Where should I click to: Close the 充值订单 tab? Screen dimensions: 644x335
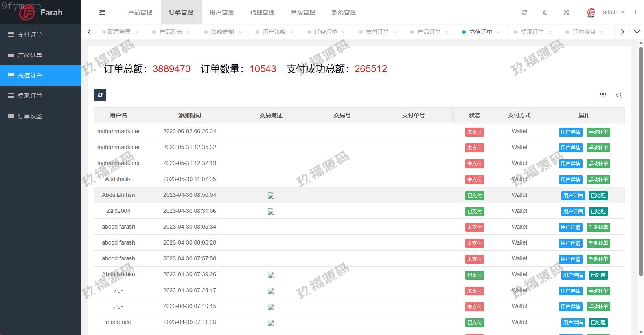[x=498, y=32]
